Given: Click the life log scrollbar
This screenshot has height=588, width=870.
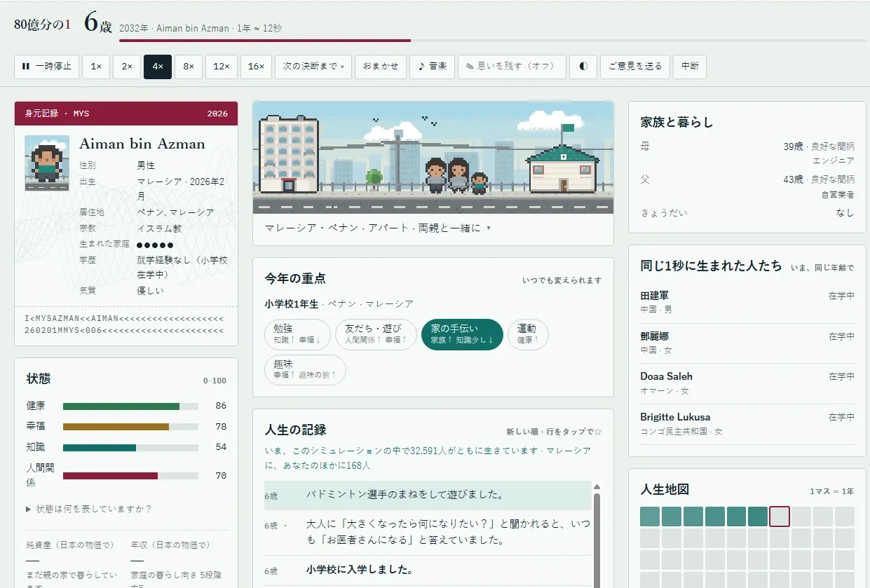Looking at the screenshot, I should (x=597, y=540).
